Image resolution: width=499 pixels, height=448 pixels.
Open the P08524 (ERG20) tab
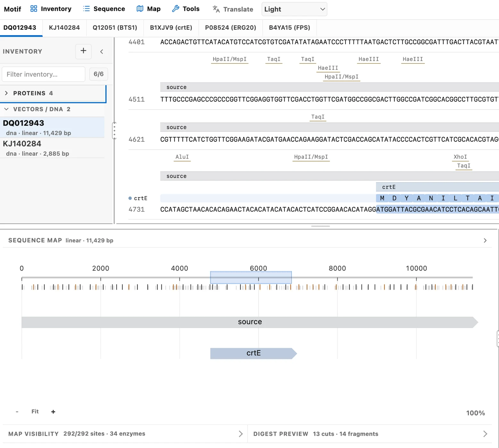(231, 28)
